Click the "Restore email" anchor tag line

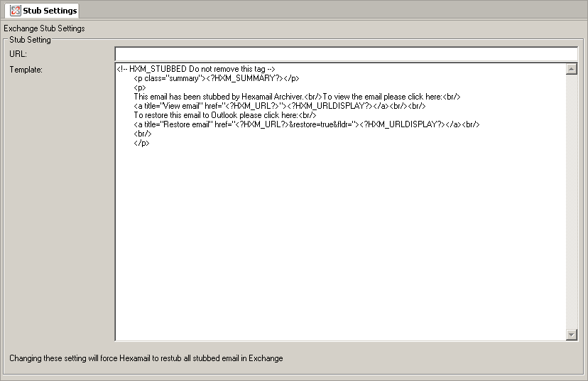click(307, 124)
